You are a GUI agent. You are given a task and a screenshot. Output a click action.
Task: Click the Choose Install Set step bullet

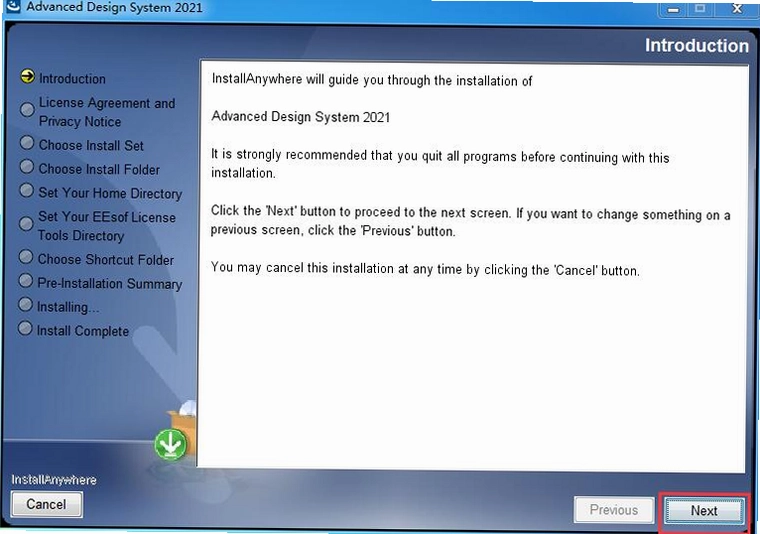click(x=27, y=142)
